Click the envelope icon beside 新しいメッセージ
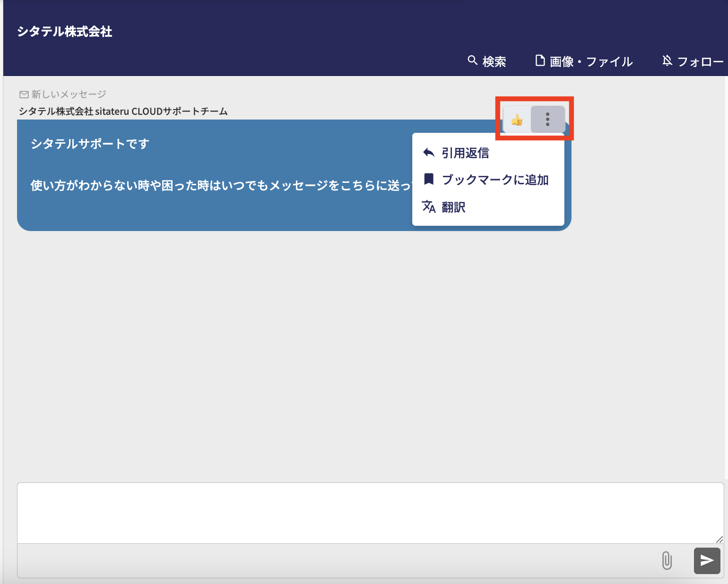The width and height of the screenshot is (728, 584). [24, 94]
